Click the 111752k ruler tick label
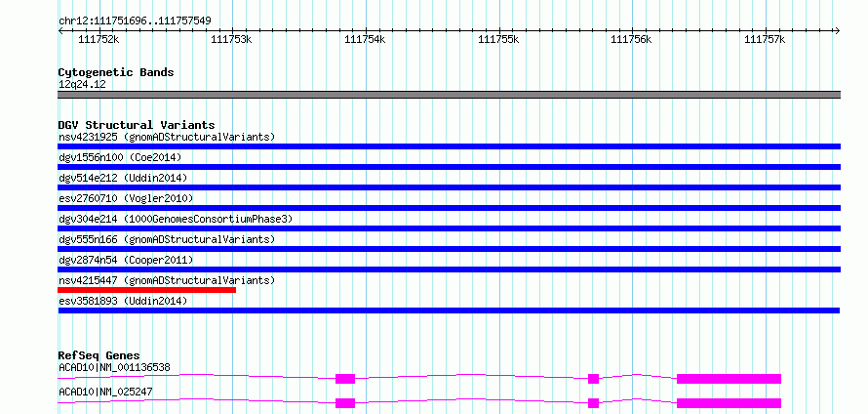Image resolution: width=868 pixels, height=414 pixels. 99,39
